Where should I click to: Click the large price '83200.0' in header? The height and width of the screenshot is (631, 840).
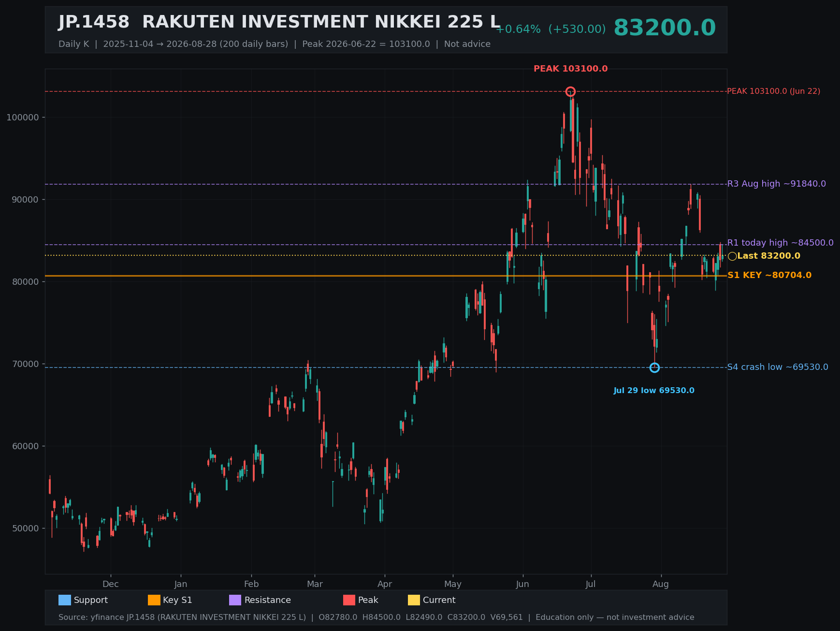[665, 28]
